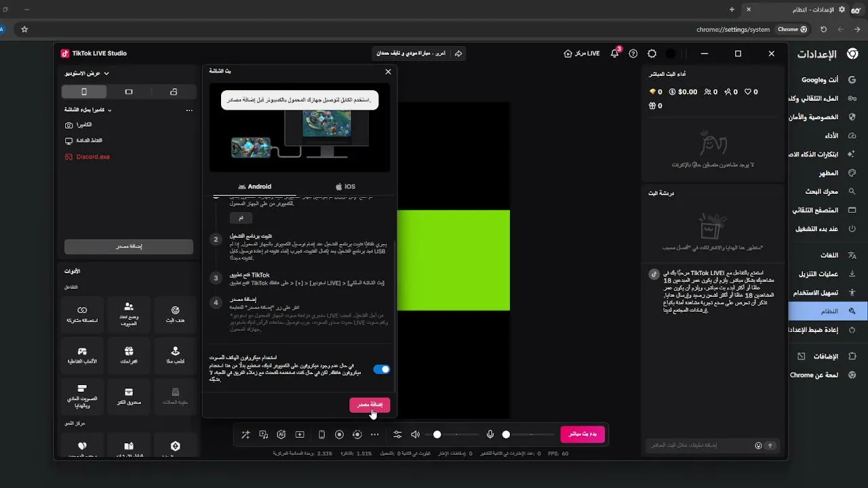
Task: Open the LIVE Center home link
Action: click(582, 54)
